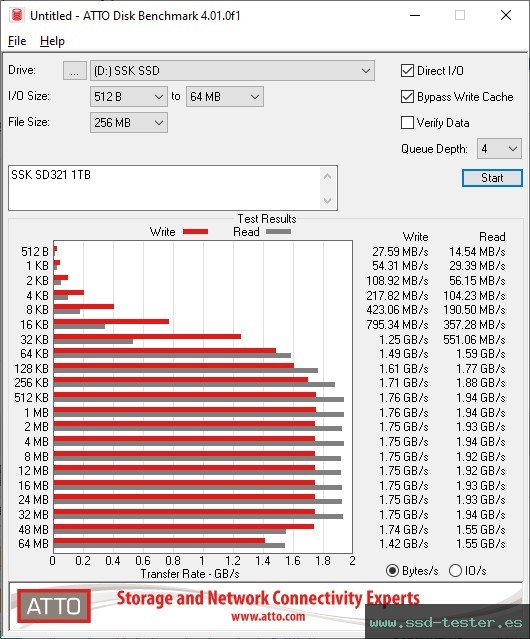Close the ATTO Disk Benchmark window

tap(506, 15)
